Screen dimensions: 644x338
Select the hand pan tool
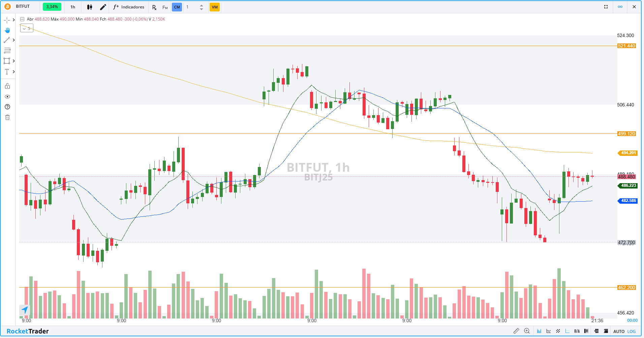point(7,30)
